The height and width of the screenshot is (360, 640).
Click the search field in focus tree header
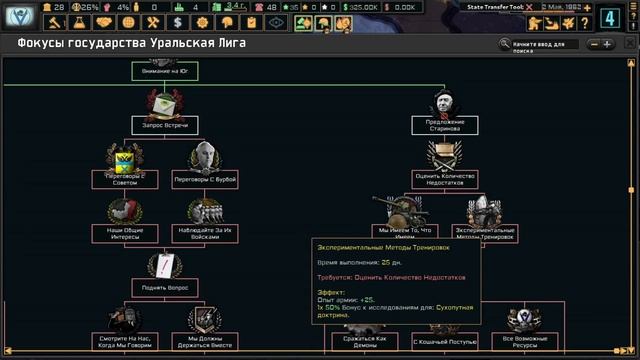coord(545,44)
